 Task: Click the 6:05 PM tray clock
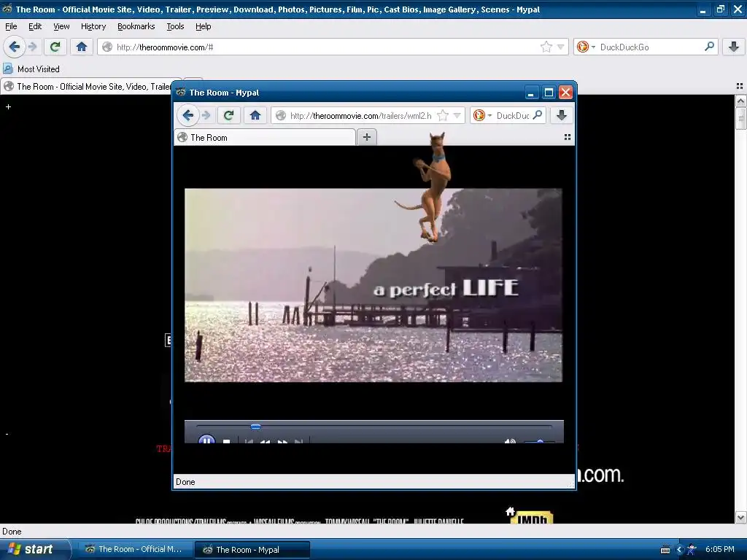[719, 549]
